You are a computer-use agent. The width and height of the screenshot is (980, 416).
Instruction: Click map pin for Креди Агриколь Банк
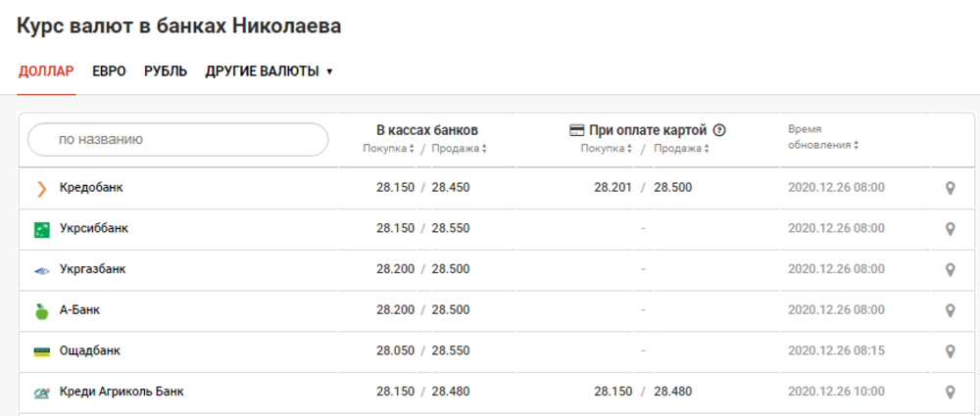point(950,392)
